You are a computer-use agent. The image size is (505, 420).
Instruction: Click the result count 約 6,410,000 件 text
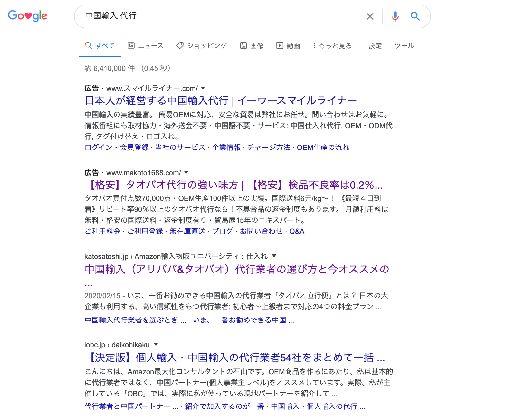pos(110,68)
